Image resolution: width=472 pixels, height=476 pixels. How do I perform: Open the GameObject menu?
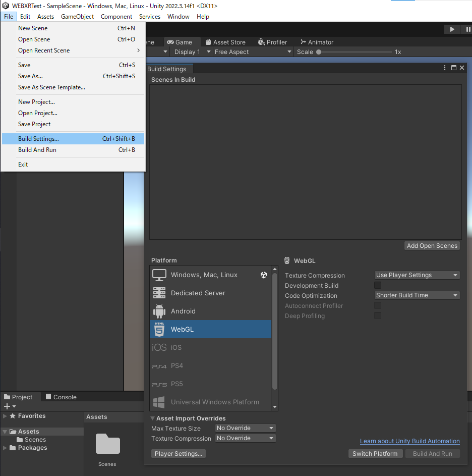coord(77,17)
